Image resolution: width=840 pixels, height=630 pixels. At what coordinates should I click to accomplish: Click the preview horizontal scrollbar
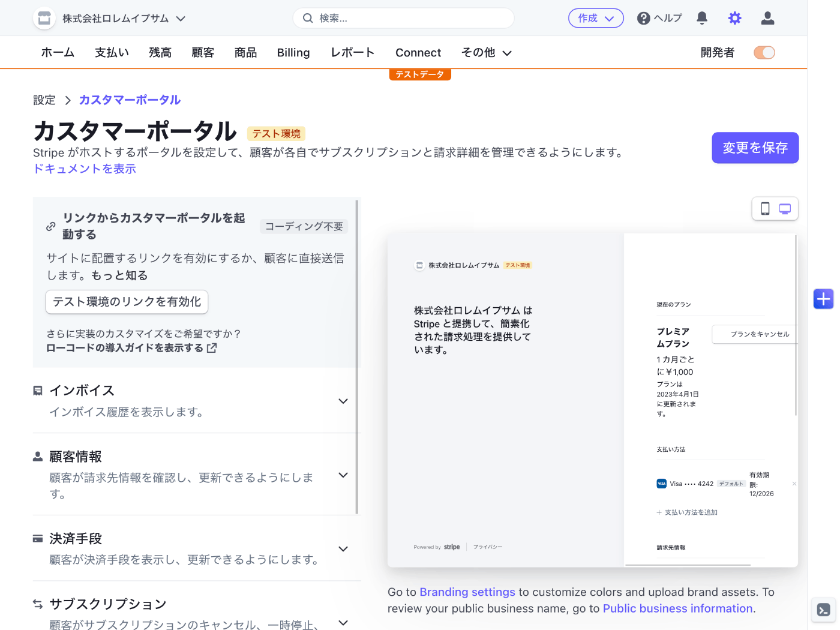pos(688,565)
